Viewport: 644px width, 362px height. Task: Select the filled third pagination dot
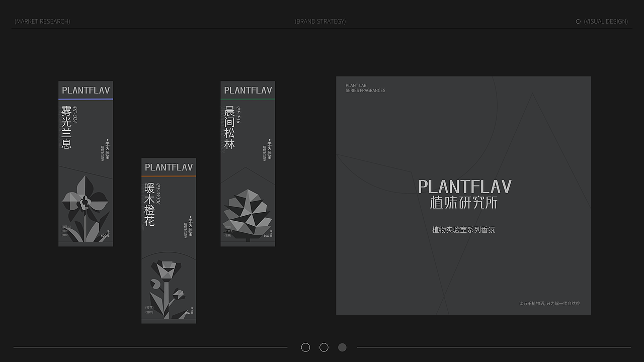coord(342,347)
